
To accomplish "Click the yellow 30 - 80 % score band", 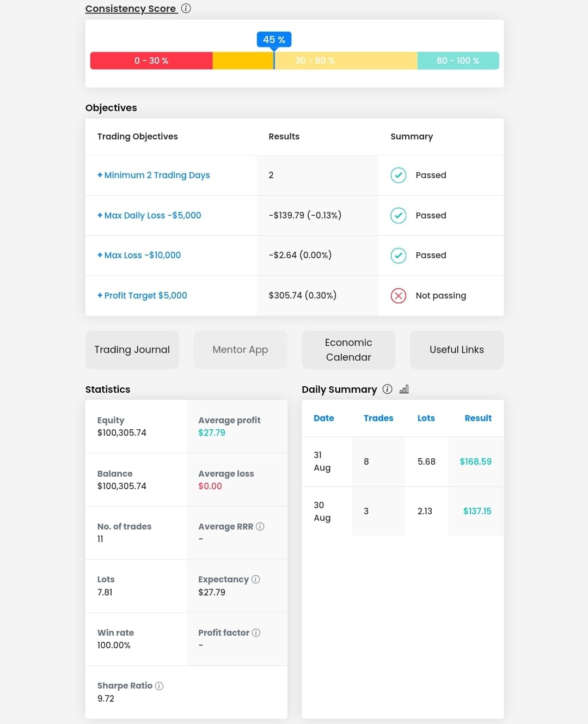I will [315, 60].
